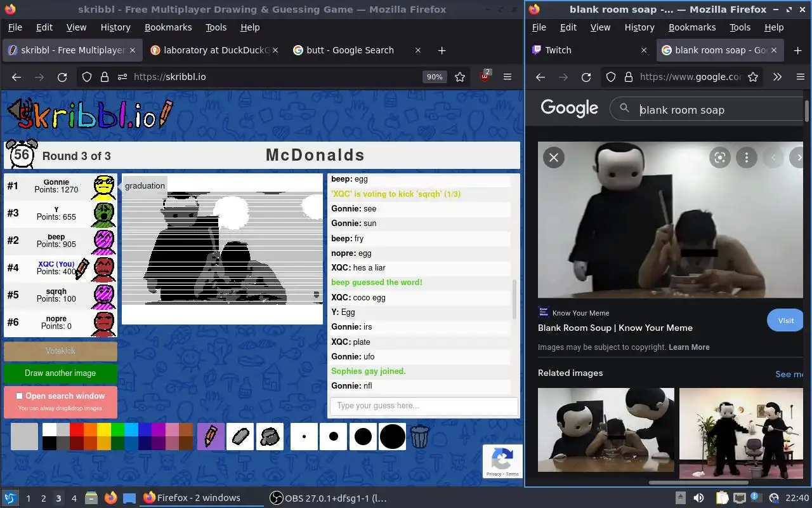
Task: Open new tab in Google Firefox window
Action: (x=798, y=50)
